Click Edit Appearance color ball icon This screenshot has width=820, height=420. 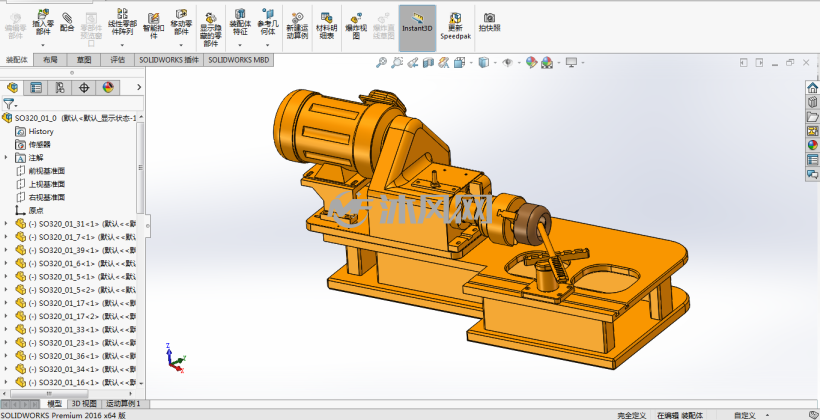click(531, 63)
